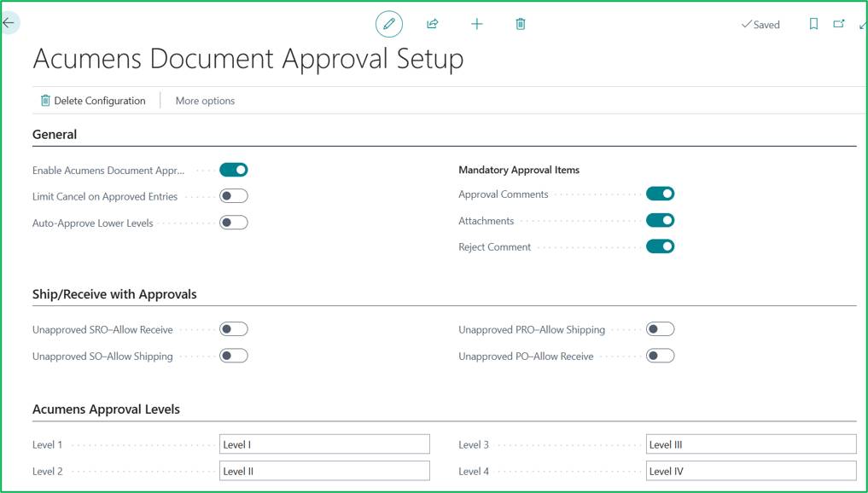Click the Delete Configuration button
The height and width of the screenshot is (493, 868).
click(x=93, y=101)
